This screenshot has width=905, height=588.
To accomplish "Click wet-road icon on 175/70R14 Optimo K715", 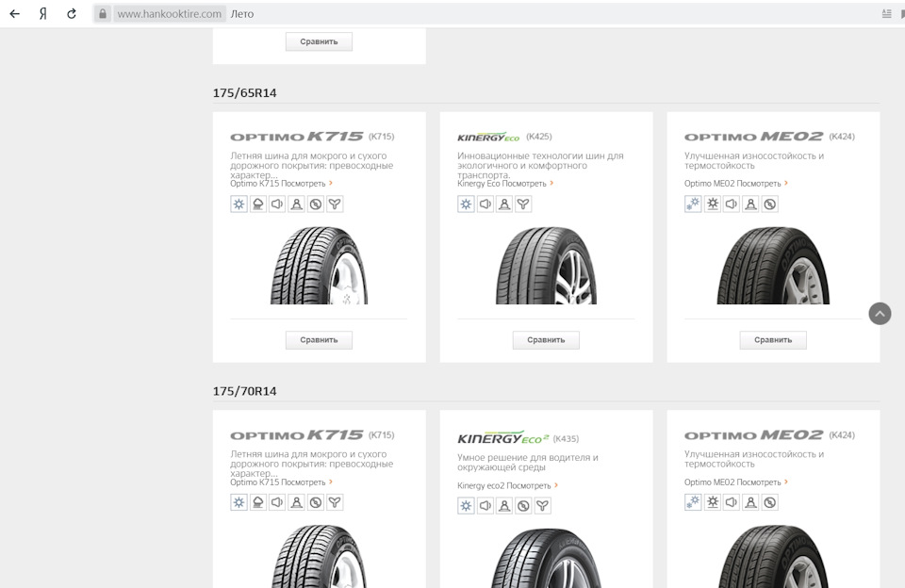I will [x=257, y=502].
